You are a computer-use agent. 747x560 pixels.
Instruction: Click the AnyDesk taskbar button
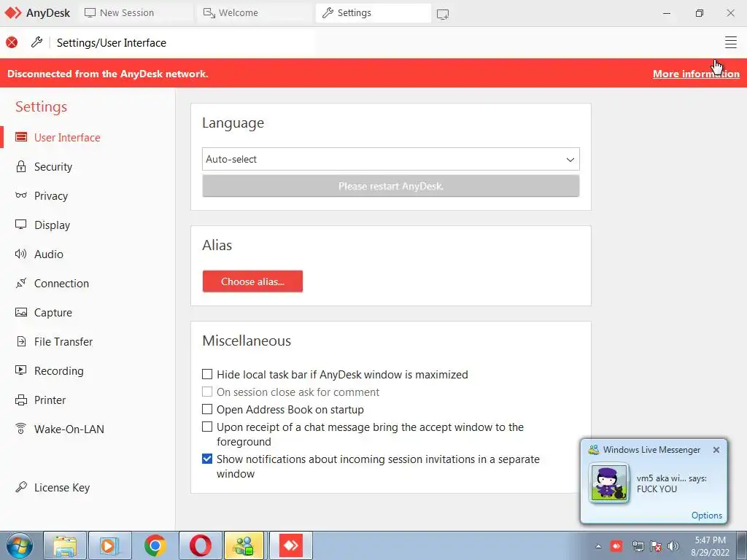tap(290, 546)
